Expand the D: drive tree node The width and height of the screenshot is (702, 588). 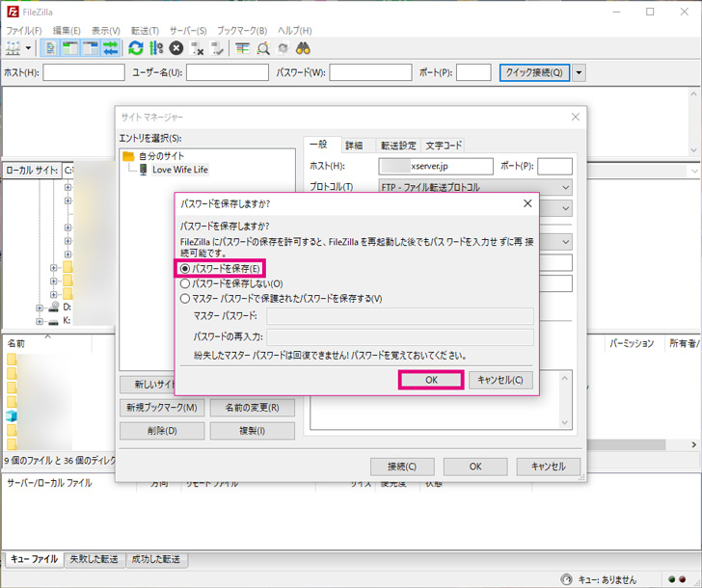(40, 307)
